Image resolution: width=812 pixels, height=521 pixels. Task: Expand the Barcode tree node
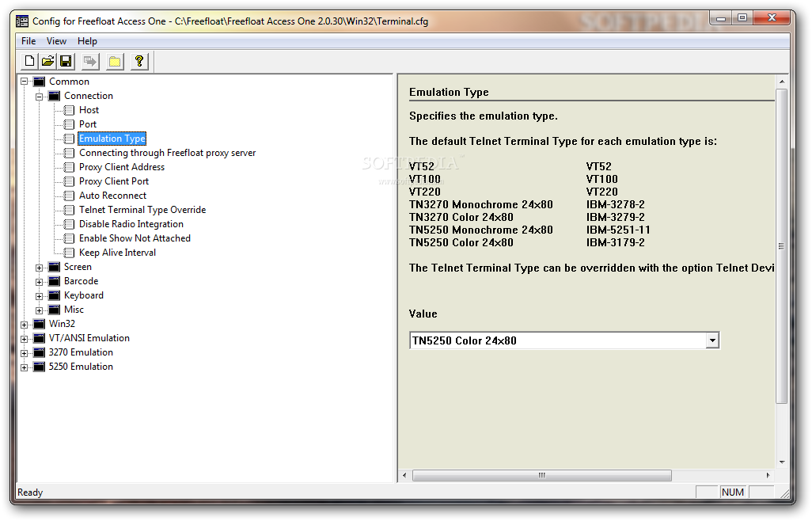39,282
